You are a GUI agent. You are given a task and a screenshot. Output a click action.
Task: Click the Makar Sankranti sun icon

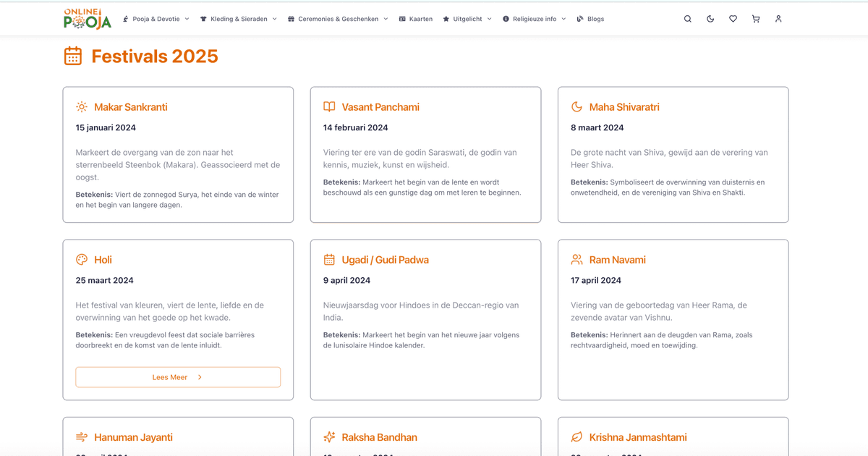point(82,107)
